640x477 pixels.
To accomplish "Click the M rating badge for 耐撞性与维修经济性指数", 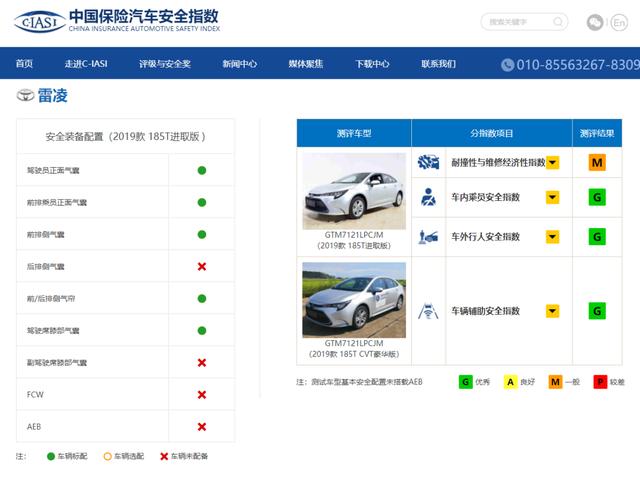I will pos(597,162).
